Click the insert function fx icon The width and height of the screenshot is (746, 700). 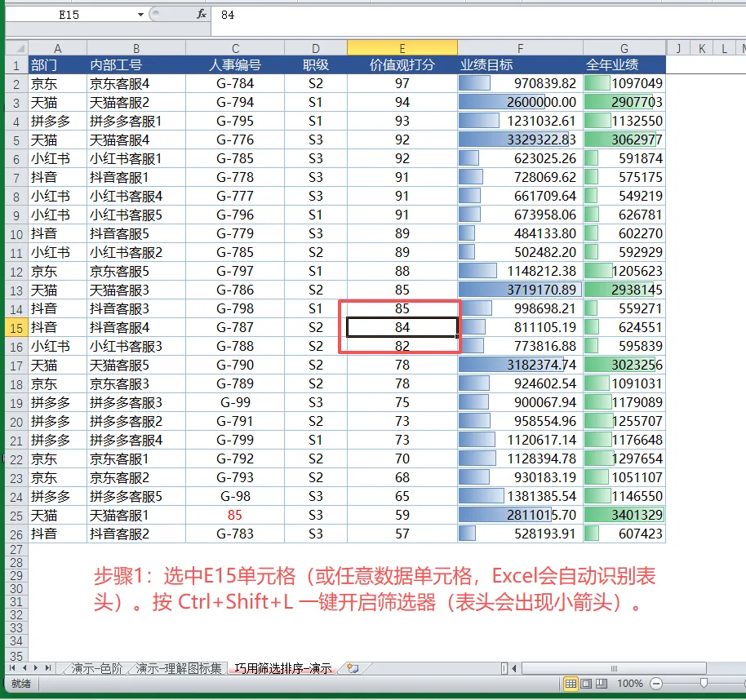click(202, 14)
